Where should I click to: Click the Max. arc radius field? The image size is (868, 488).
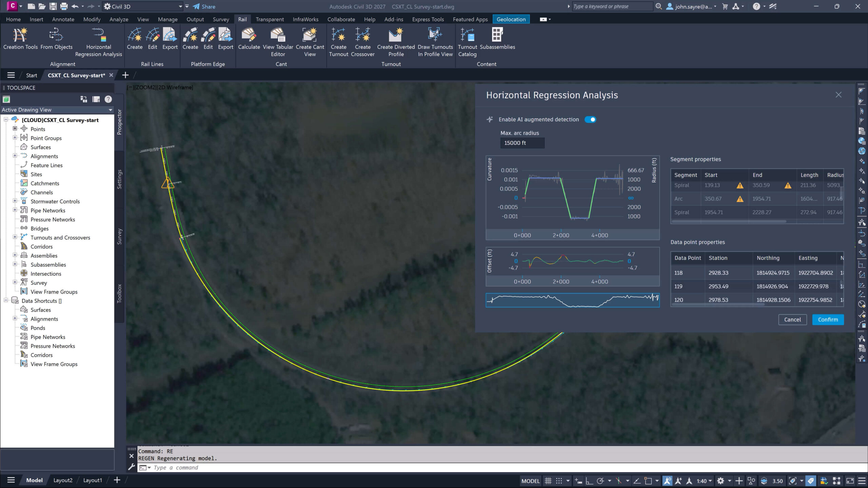[x=522, y=143]
